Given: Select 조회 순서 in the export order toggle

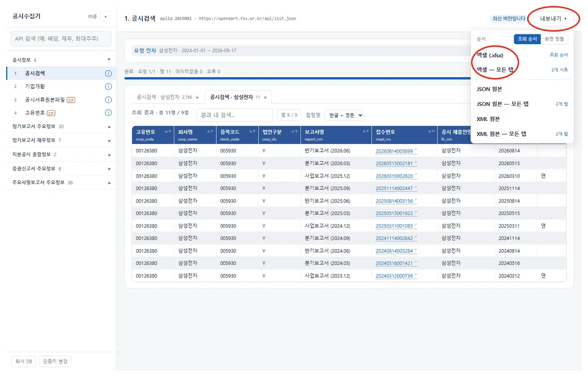Looking at the screenshot, I should tap(527, 39).
